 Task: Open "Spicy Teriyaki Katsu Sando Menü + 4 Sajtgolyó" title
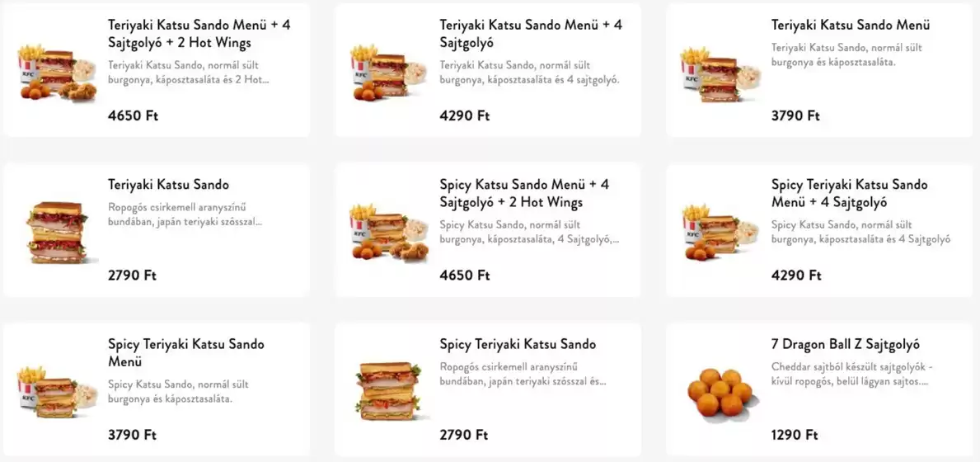click(849, 193)
